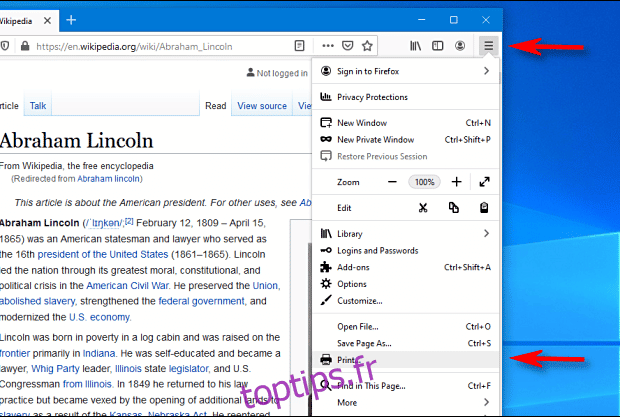
Task: Open the More submenu entry
Action: coord(405,402)
